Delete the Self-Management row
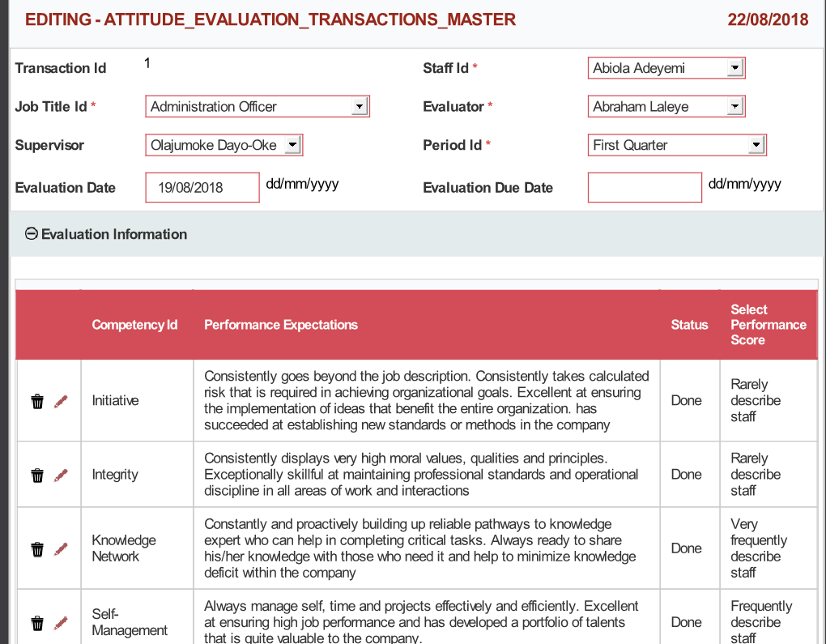The height and width of the screenshot is (644, 826). (37, 623)
